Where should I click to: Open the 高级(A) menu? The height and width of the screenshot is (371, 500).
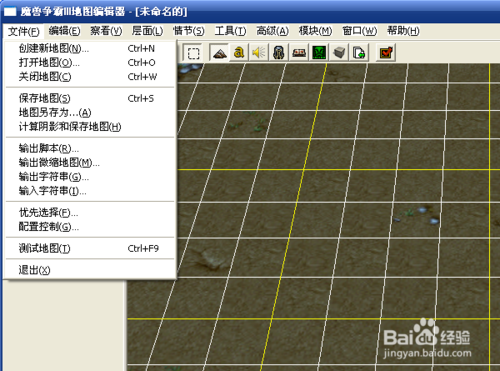[x=272, y=31]
